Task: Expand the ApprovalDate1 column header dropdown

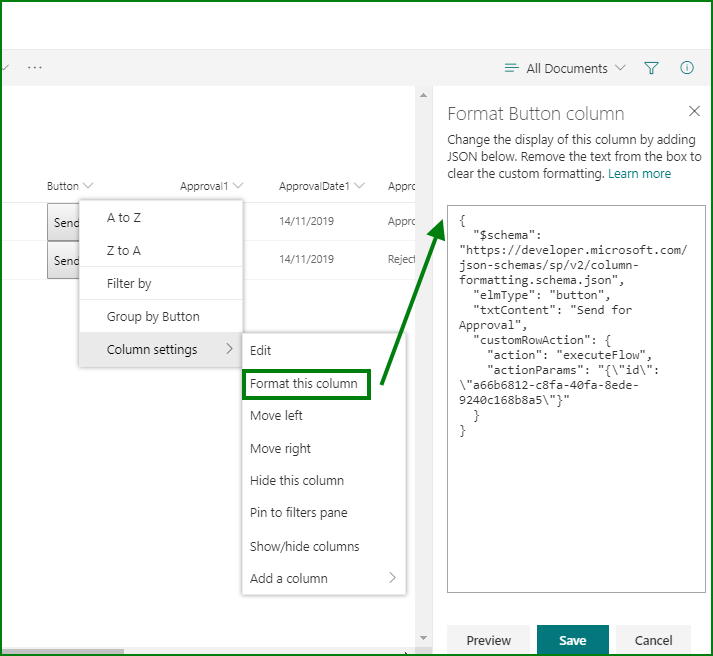Action: coord(359,185)
